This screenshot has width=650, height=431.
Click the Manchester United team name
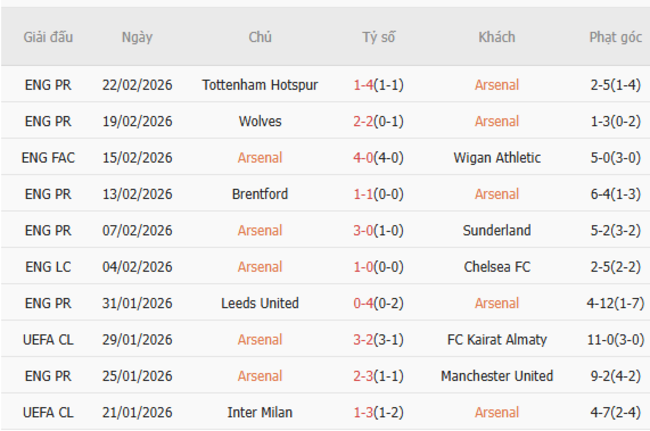[497, 376]
